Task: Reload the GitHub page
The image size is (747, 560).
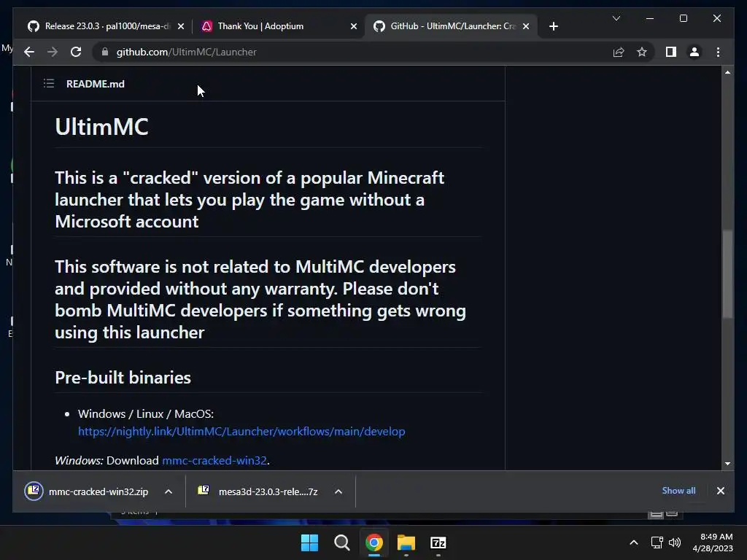Action: point(76,52)
